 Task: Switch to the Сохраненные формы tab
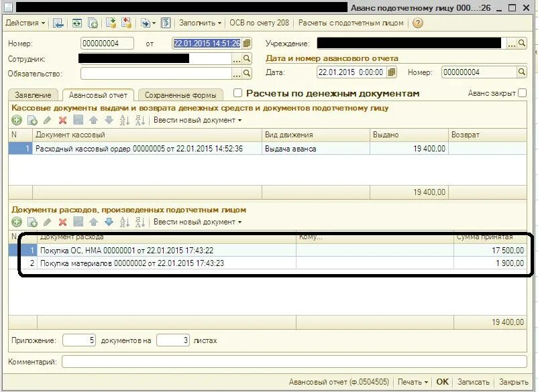(x=180, y=95)
